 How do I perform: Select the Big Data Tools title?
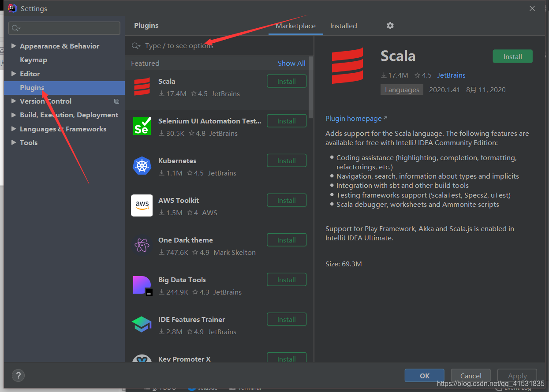[x=182, y=280]
